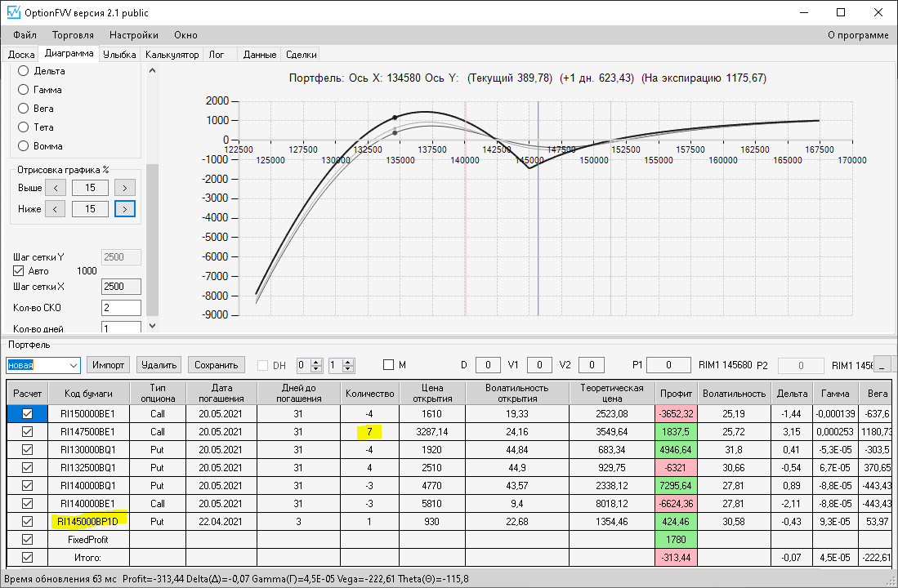This screenshot has height=588, width=898.
Task: Open the Файл menu
Action: (x=25, y=35)
